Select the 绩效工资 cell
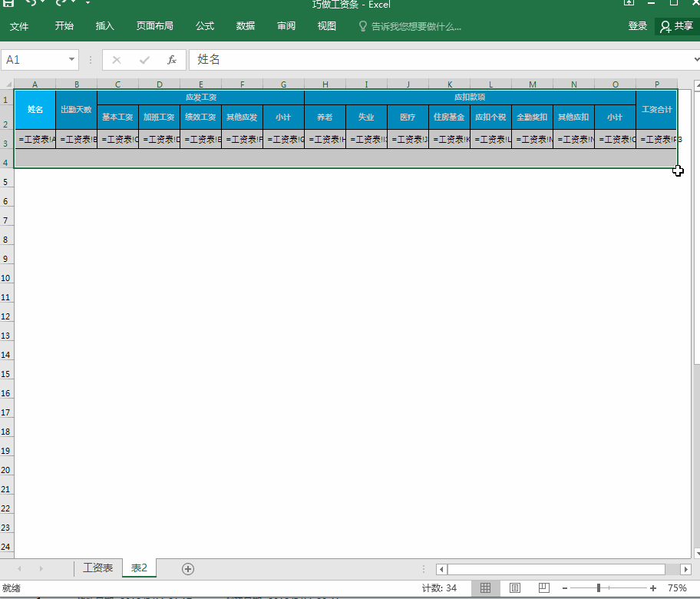 (201, 117)
